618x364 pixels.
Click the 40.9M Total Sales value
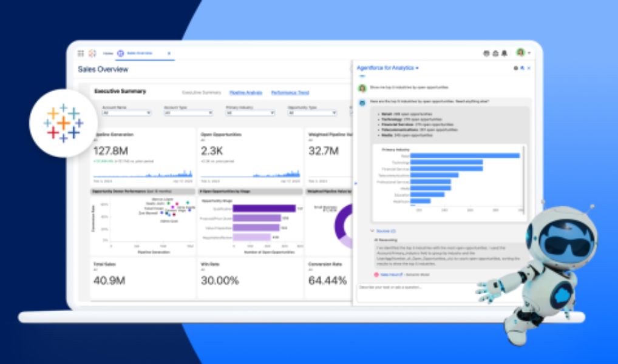109,280
